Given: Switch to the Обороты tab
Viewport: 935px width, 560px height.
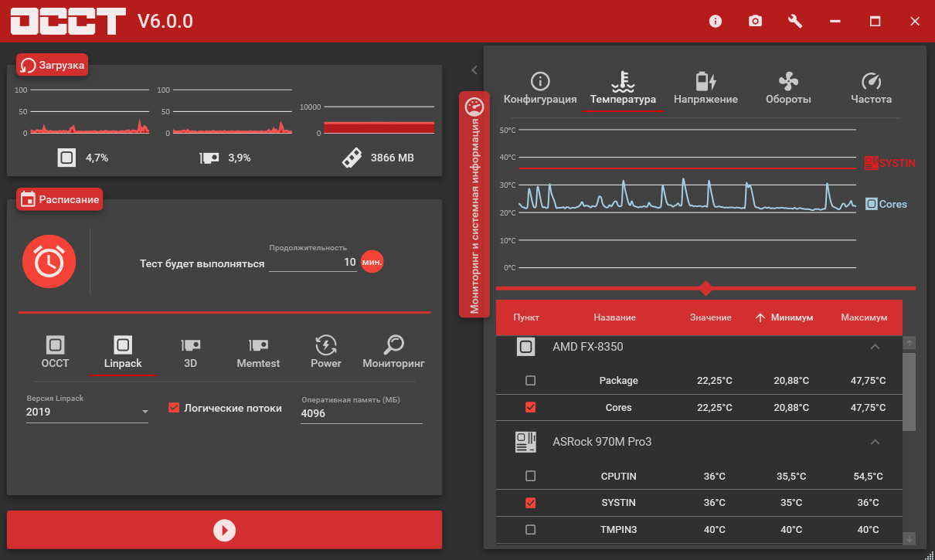Looking at the screenshot, I should [788, 89].
